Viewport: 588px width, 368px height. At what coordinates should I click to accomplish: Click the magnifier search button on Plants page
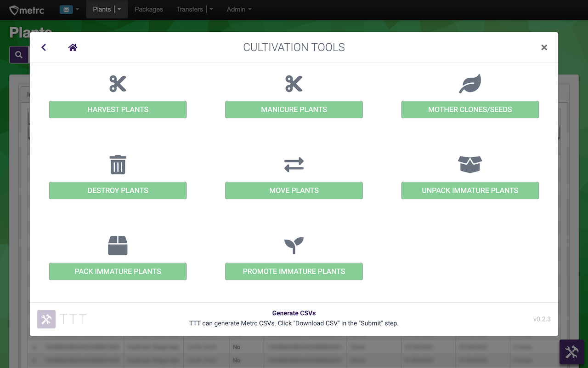pyautogui.click(x=19, y=55)
